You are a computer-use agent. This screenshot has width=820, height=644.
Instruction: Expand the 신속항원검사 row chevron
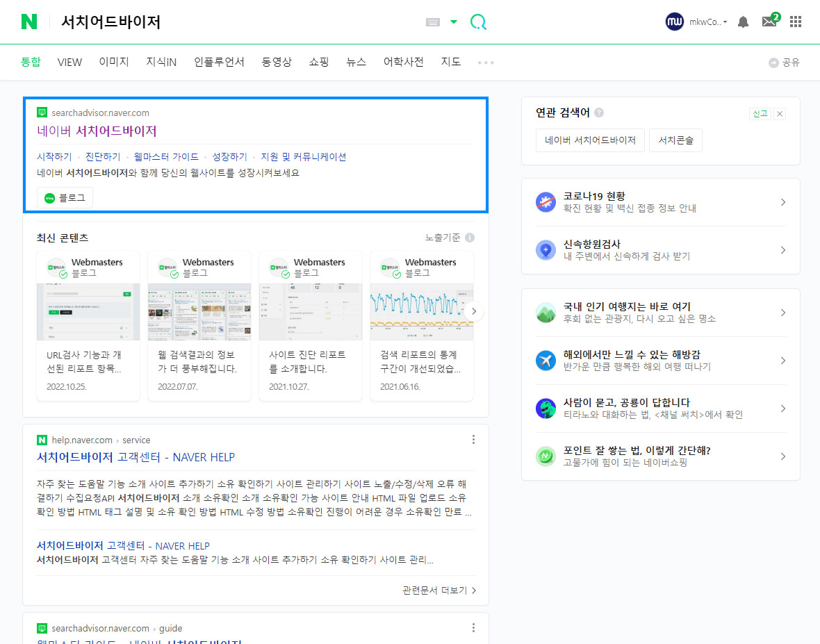783,250
